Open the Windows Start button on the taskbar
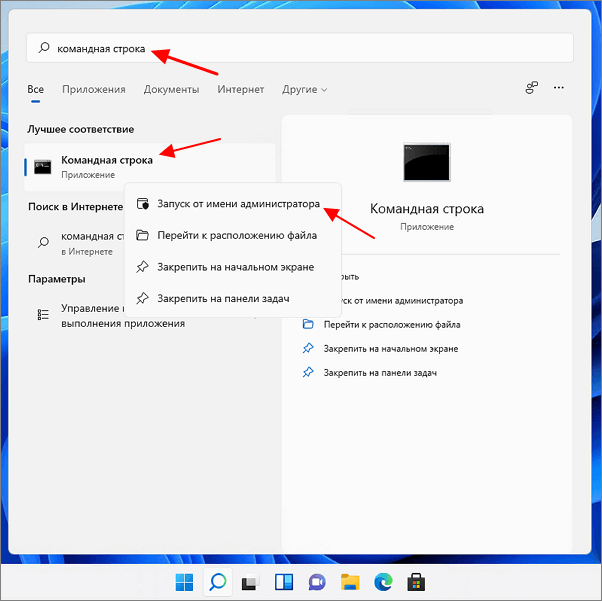 [x=184, y=582]
